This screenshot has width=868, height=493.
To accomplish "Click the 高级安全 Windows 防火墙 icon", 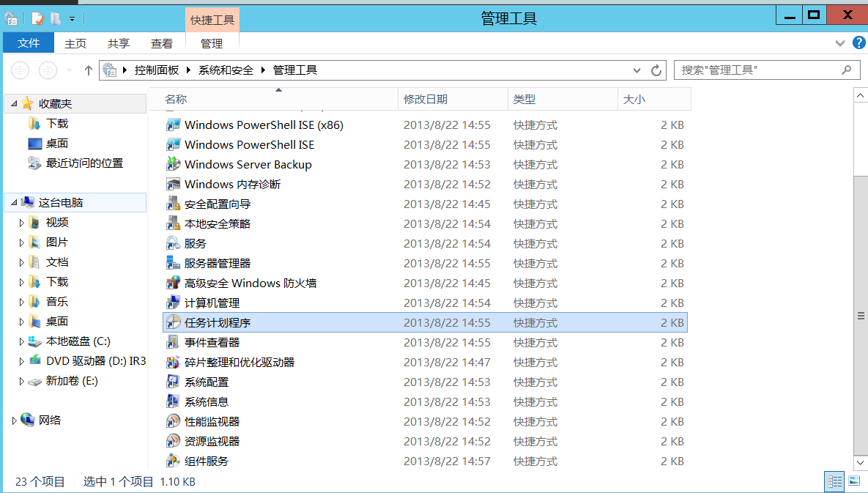I will 174,283.
